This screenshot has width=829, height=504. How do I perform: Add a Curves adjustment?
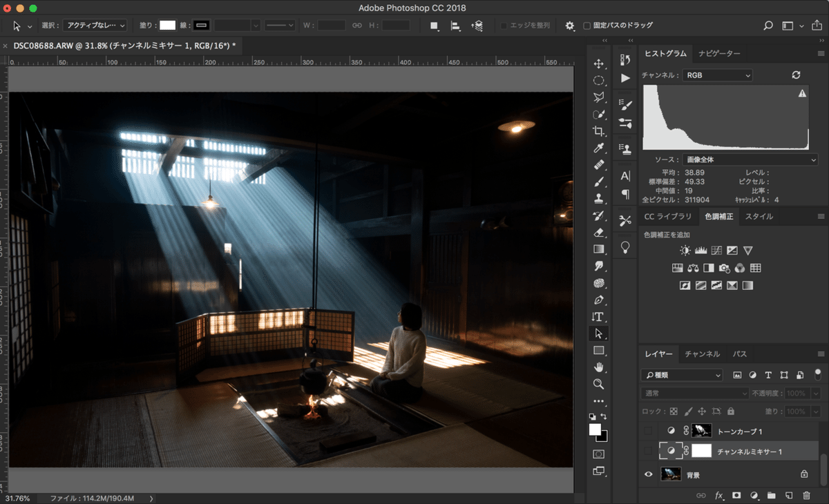(716, 251)
